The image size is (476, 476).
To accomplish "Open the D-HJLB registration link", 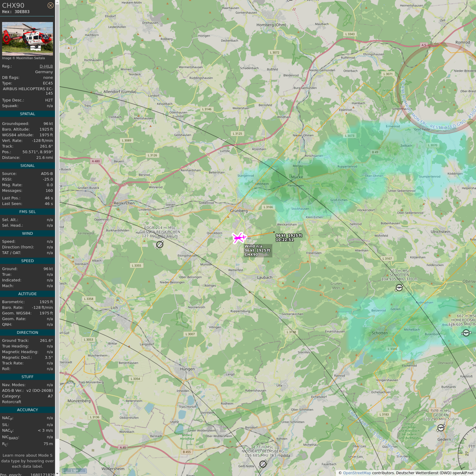I will click(46, 66).
